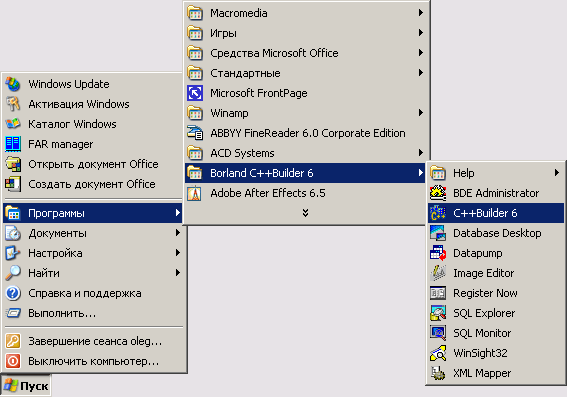The width and height of the screenshot is (567, 397).
Task: Click the Image Editor icon
Action: [x=438, y=273]
